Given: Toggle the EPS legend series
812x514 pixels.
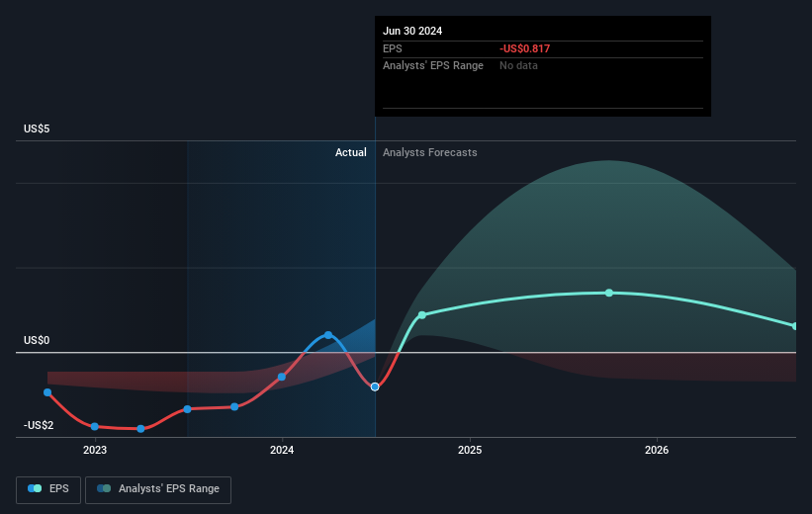Looking at the screenshot, I should tap(48, 489).
